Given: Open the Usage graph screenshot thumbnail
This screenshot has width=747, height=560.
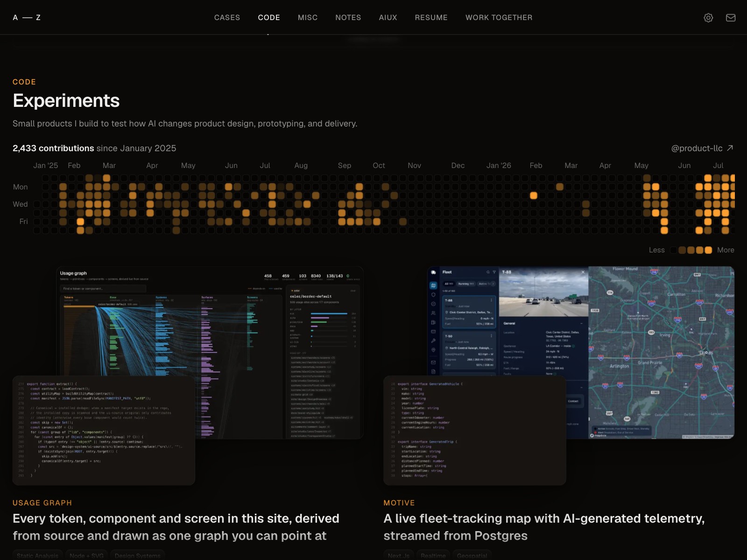Looking at the screenshot, I should 210,352.
